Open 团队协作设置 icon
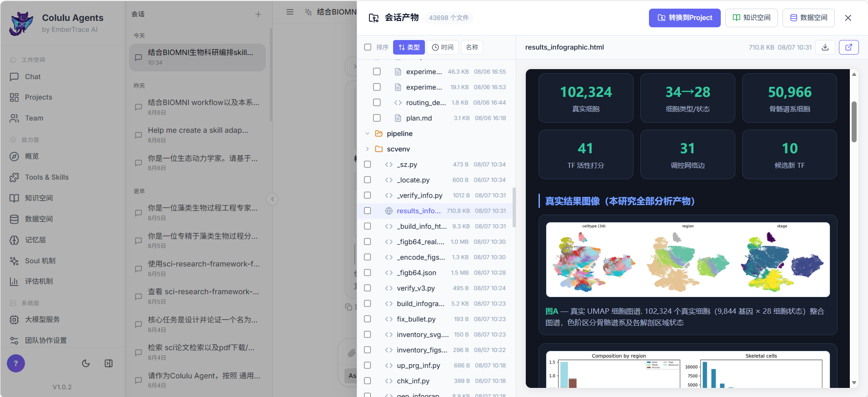The image size is (868, 397). click(14, 341)
